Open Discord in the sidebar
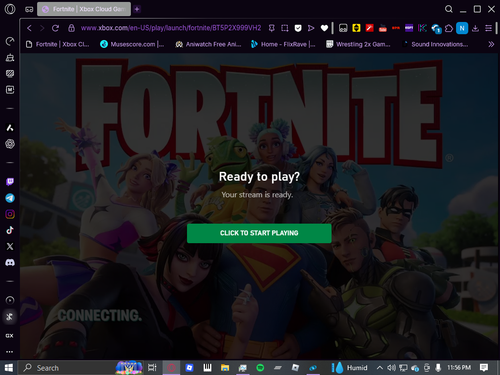The width and height of the screenshot is (500, 375). [10, 263]
